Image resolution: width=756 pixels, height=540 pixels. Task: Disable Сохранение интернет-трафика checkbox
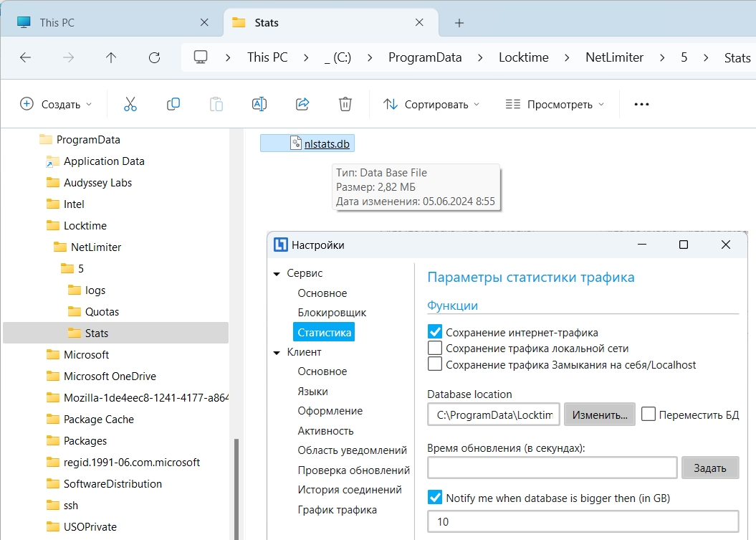click(x=435, y=332)
